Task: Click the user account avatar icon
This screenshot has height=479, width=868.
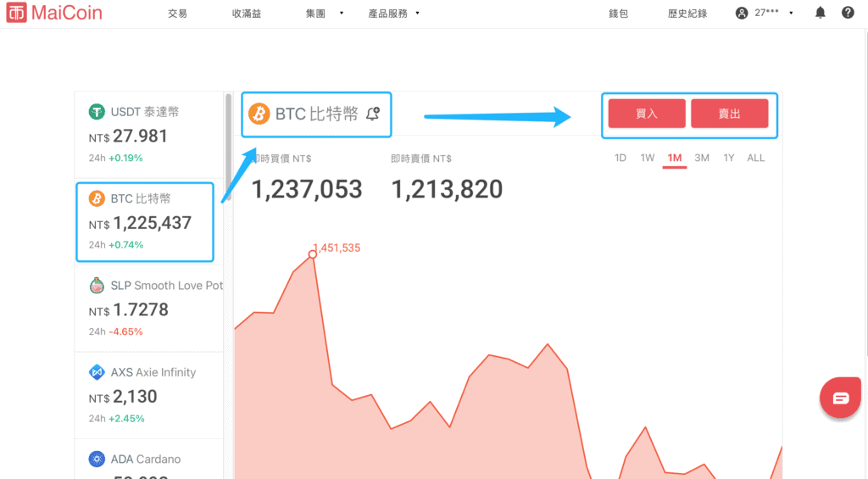Action: [x=742, y=14]
